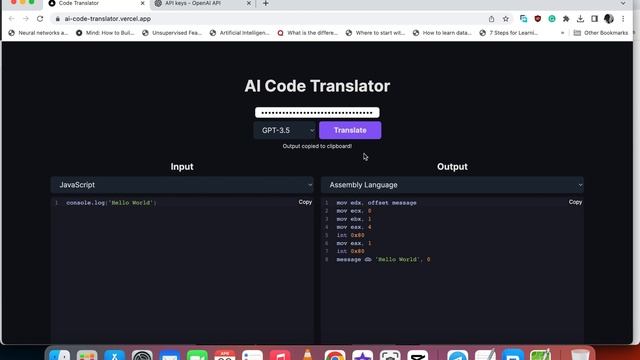Click output line 'mov eax, 4'
The height and width of the screenshot is (360, 640).
[354, 227]
